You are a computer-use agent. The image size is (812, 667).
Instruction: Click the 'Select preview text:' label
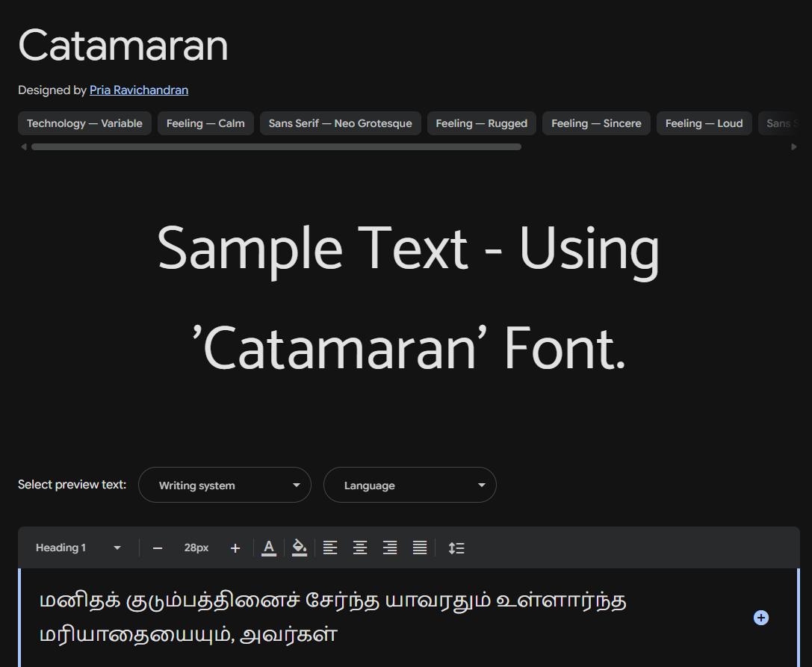click(x=72, y=485)
